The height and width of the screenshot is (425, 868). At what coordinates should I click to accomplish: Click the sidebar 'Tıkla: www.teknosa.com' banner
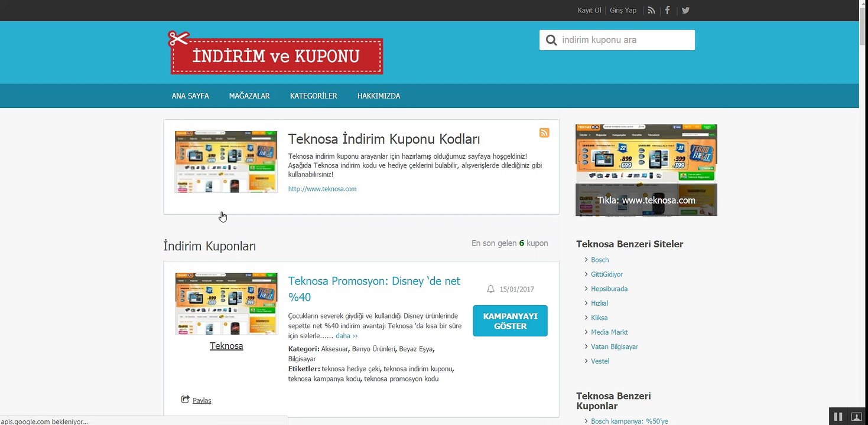(646, 170)
